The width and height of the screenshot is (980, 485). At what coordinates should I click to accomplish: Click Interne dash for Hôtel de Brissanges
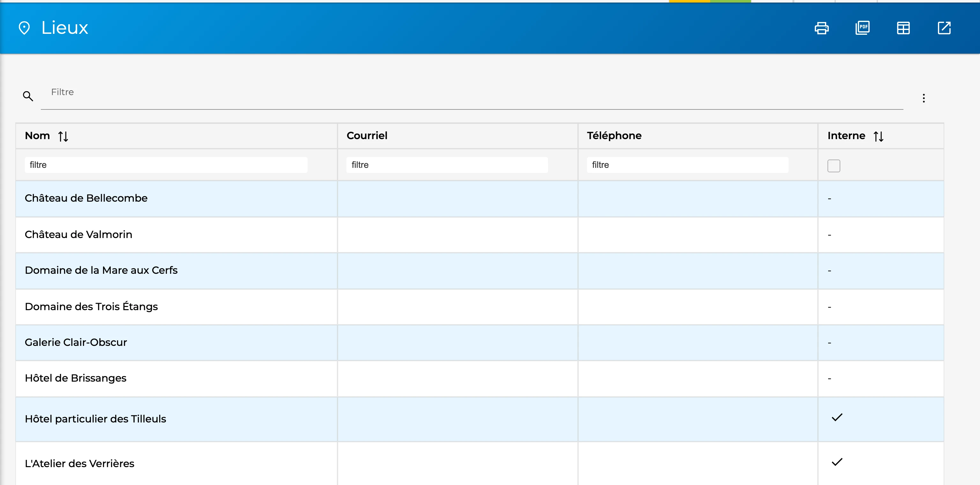[829, 379]
